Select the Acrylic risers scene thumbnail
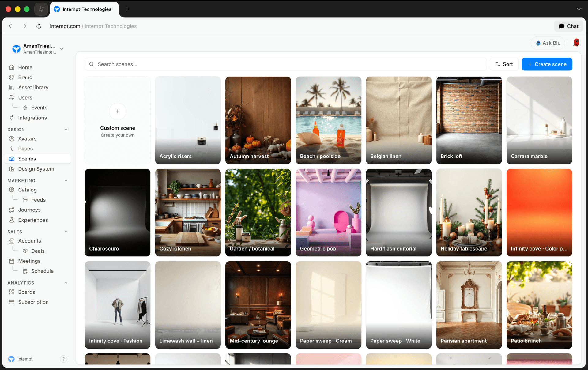Viewport: 588px width, 370px height. [188, 120]
